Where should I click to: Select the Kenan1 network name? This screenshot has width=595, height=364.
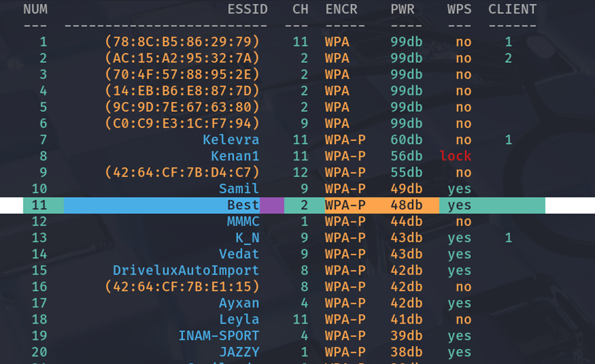(x=235, y=156)
